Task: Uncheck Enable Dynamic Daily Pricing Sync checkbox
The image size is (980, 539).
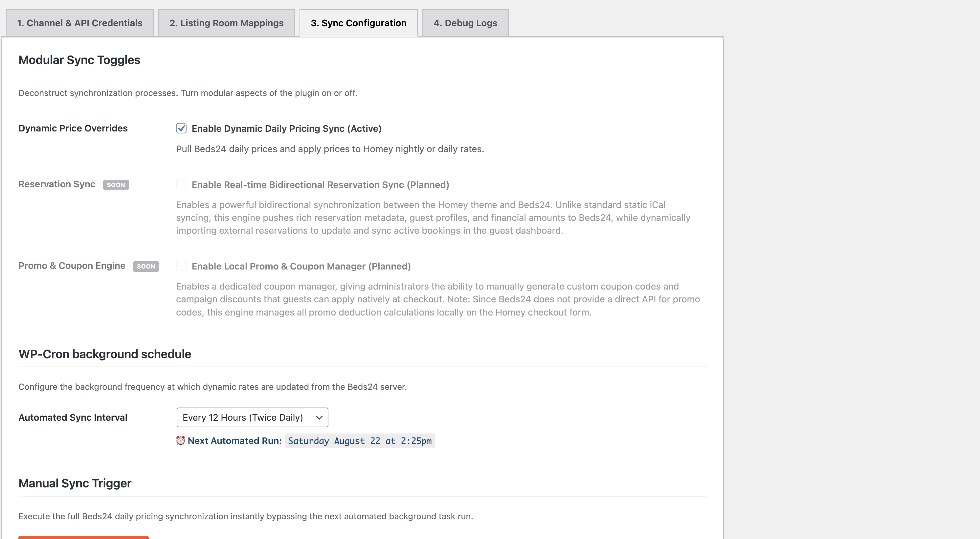Action: (181, 128)
